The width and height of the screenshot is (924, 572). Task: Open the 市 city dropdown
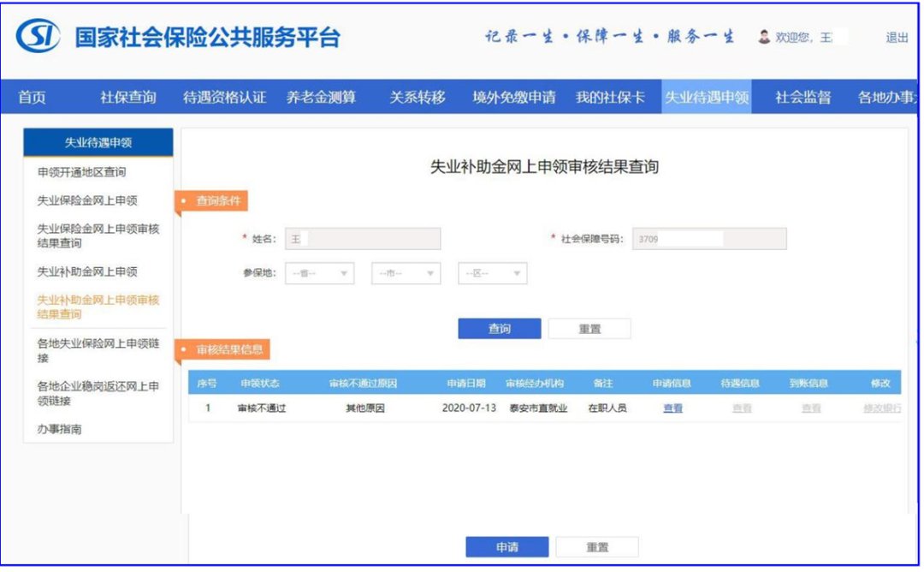point(406,273)
